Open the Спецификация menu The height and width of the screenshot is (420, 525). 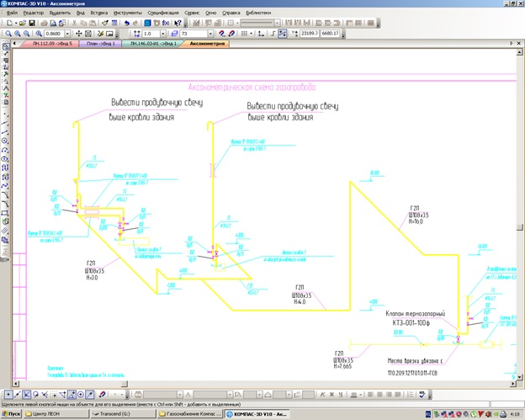coord(163,13)
